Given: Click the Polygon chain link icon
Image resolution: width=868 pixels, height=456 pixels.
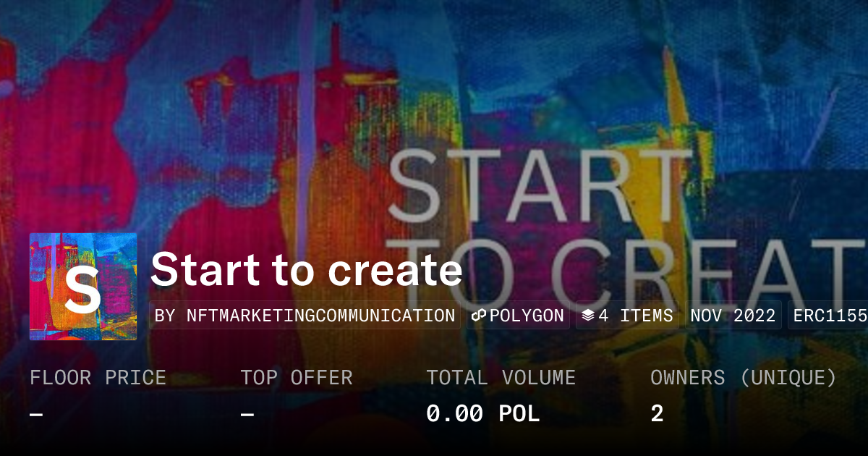Looking at the screenshot, I should (x=480, y=316).
